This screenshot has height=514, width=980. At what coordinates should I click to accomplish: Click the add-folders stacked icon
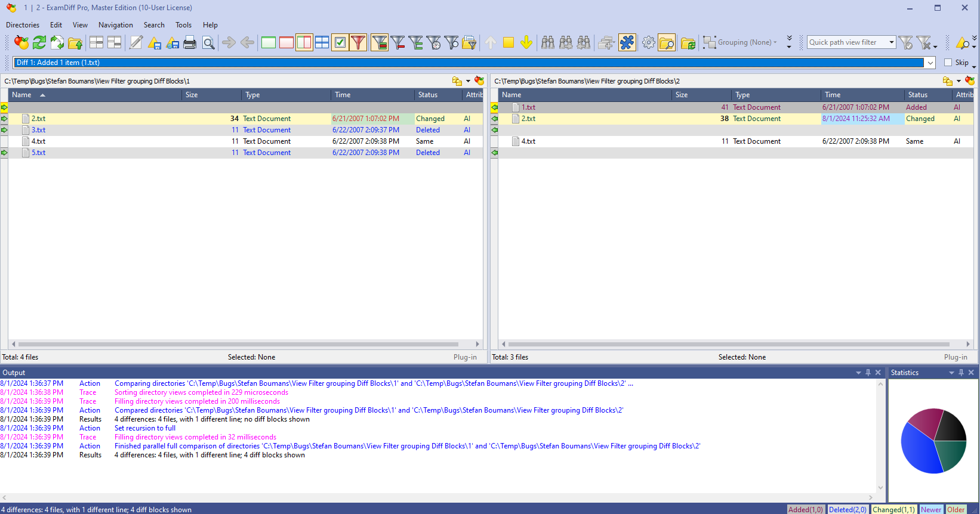point(606,42)
